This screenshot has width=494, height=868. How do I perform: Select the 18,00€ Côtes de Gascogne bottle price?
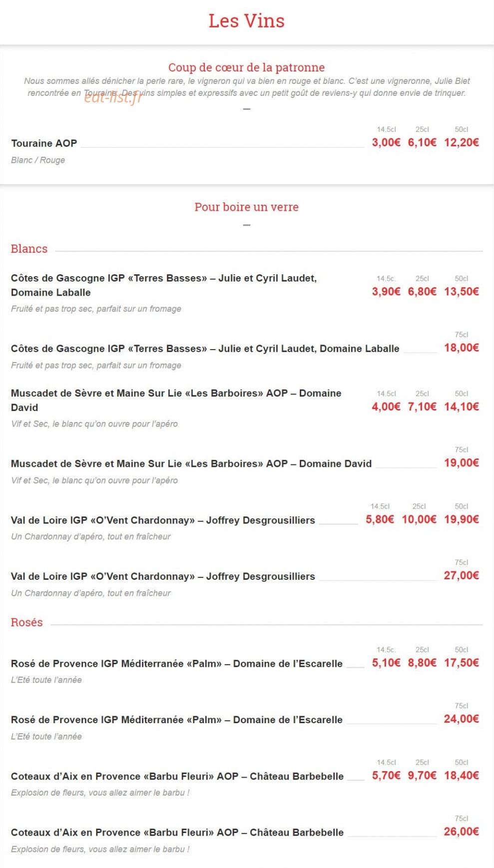click(x=462, y=348)
